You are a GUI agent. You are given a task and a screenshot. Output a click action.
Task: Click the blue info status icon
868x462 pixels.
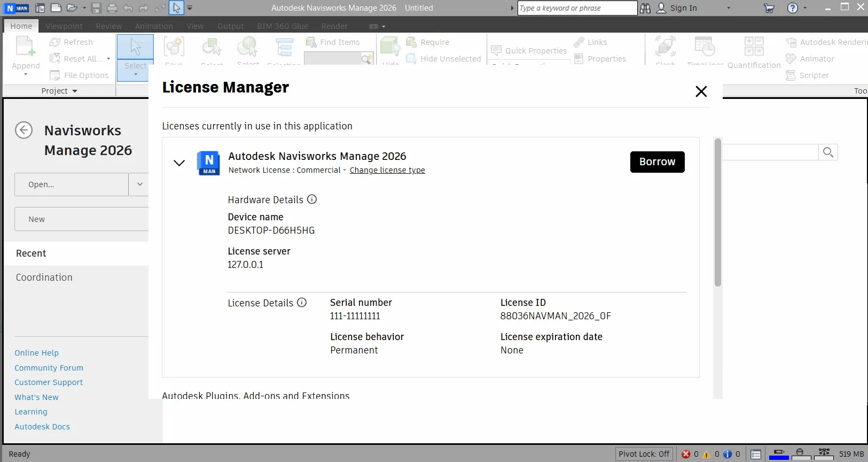[x=728, y=454]
